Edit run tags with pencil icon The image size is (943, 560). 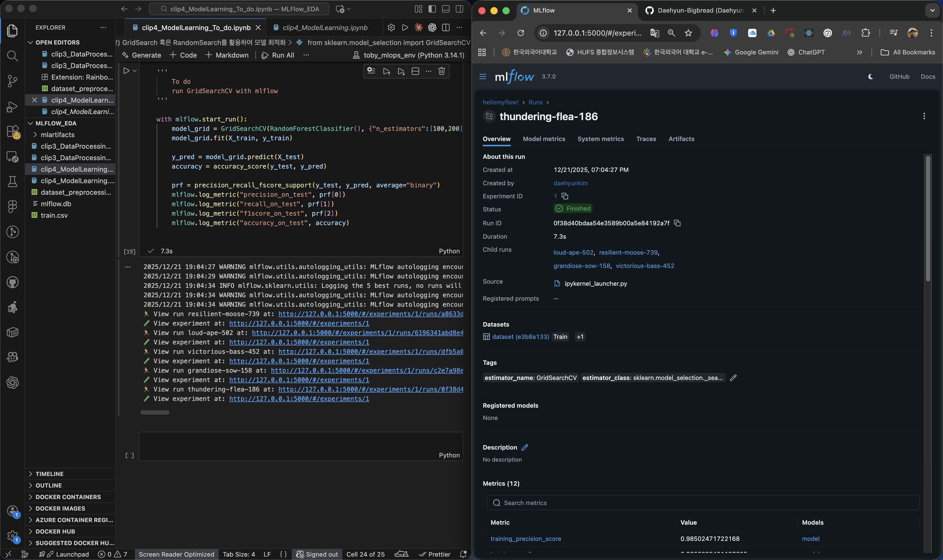(733, 378)
